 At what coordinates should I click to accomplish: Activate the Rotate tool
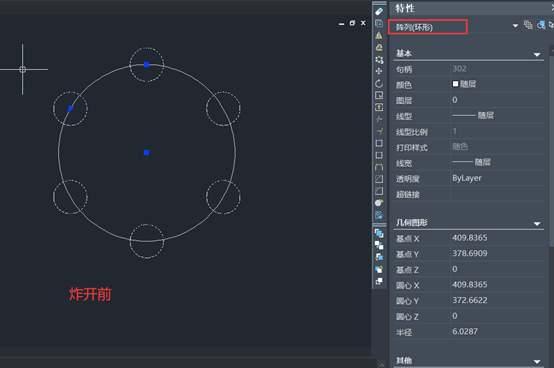379,83
